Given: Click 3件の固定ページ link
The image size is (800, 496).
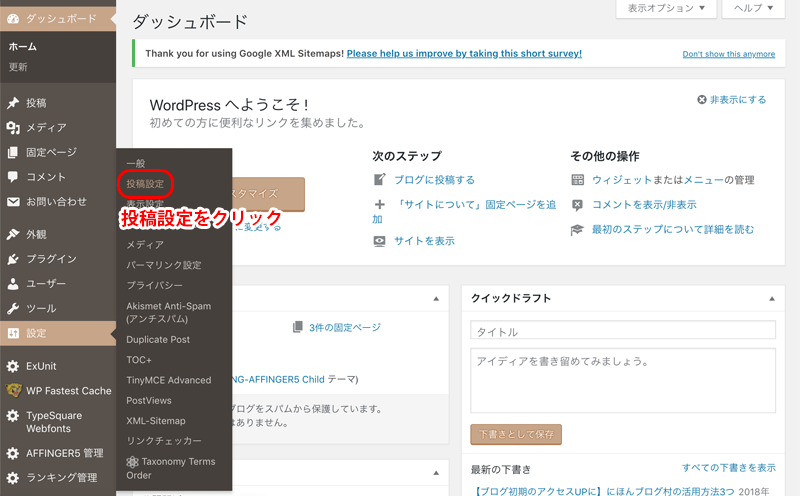Looking at the screenshot, I should tap(345, 327).
